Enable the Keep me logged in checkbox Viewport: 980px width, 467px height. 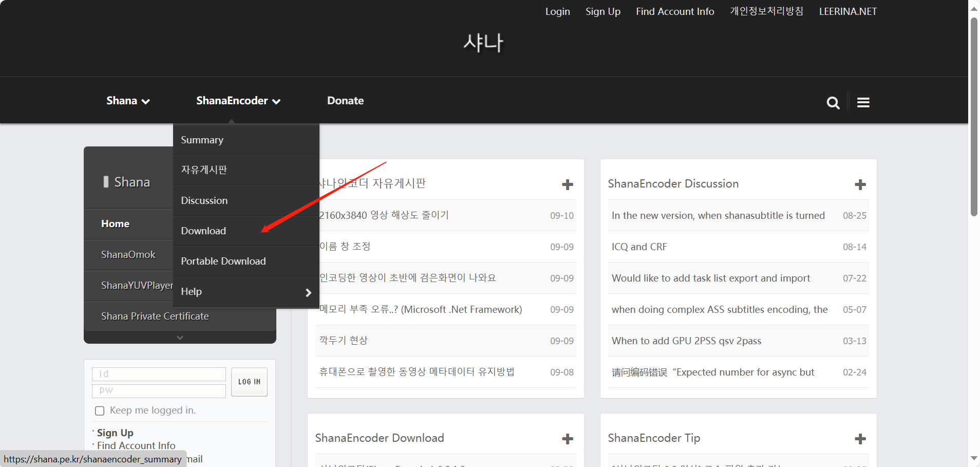pos(100,410)
